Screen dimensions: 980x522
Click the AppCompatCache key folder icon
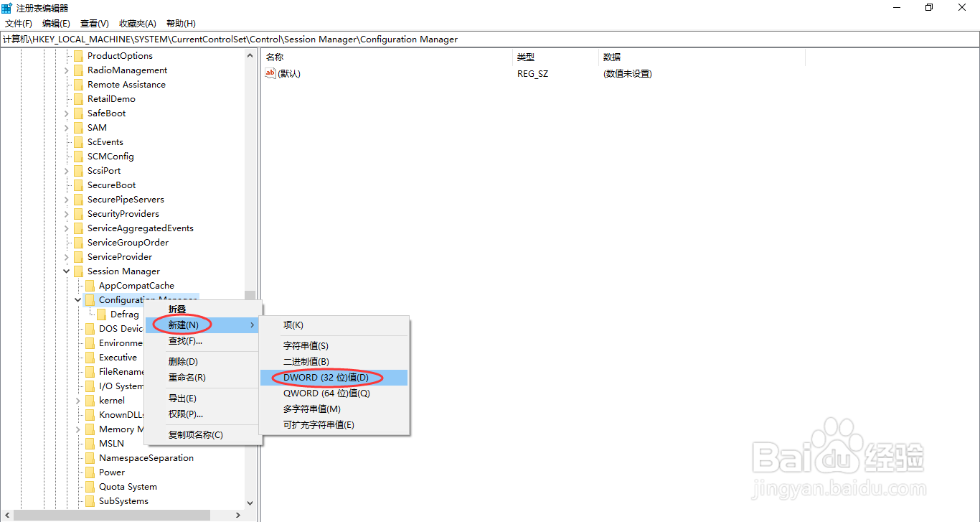click(91, 285)
